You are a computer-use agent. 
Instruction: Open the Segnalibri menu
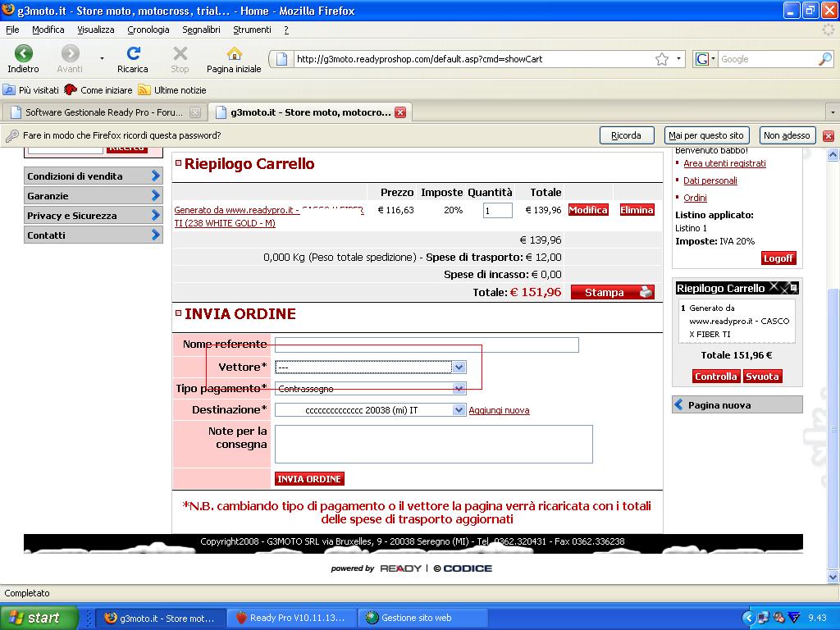click(x=202, y=30)
